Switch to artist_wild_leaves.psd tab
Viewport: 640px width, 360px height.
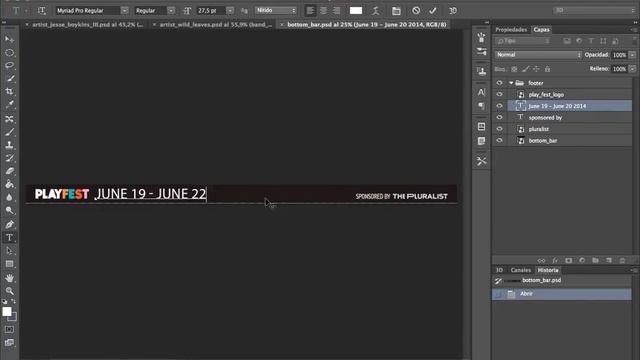click(216, 24)
